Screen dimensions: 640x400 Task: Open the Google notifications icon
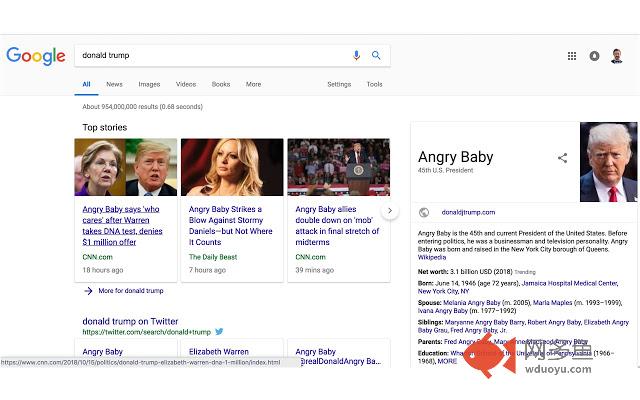594,56
